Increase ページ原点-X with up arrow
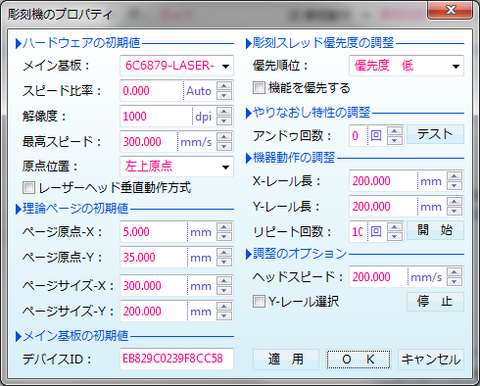This screenshot has height=386, width=480. 224,227
